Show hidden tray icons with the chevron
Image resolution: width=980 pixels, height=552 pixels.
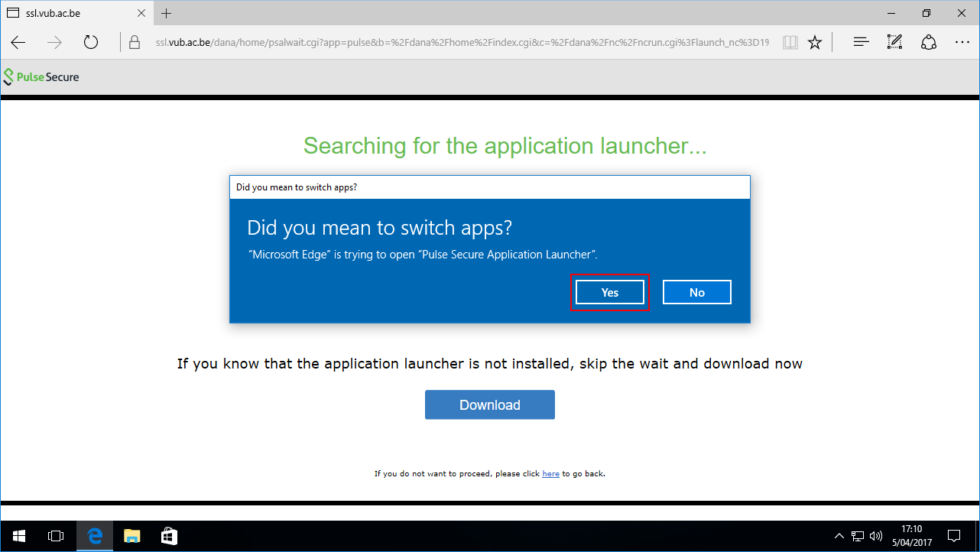(x=839, y=536)
